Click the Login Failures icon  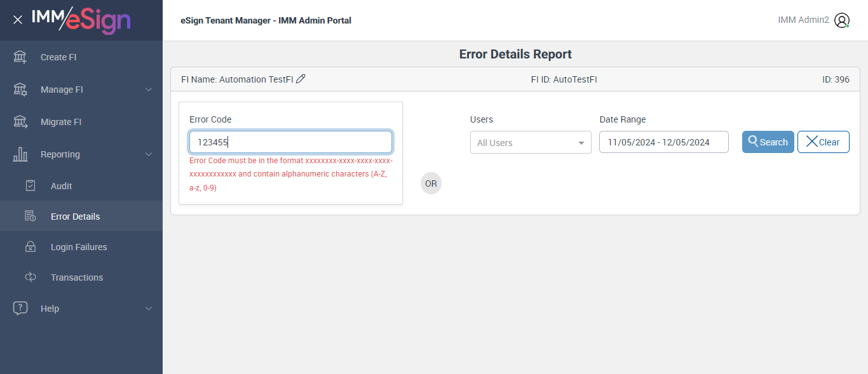[x=31, y=247]
